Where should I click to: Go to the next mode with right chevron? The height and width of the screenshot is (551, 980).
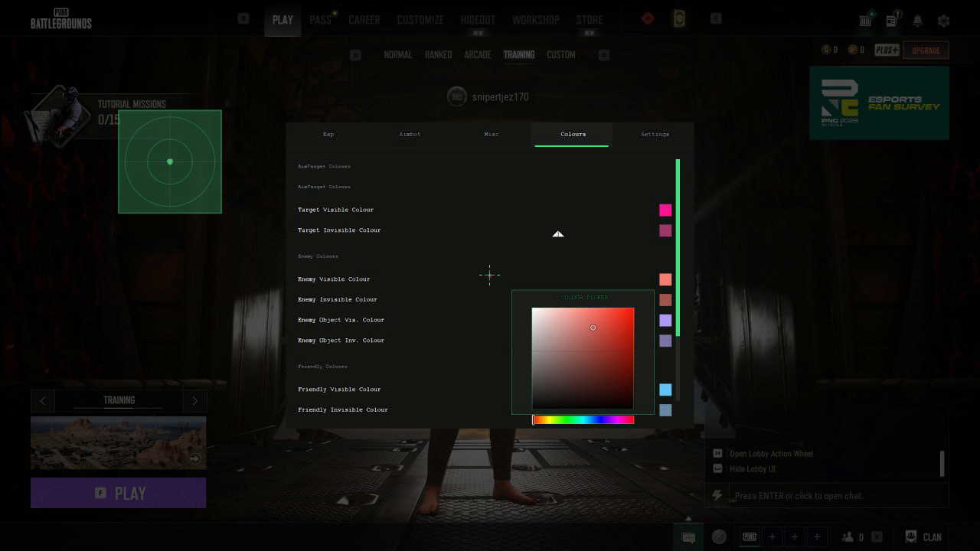194,400
